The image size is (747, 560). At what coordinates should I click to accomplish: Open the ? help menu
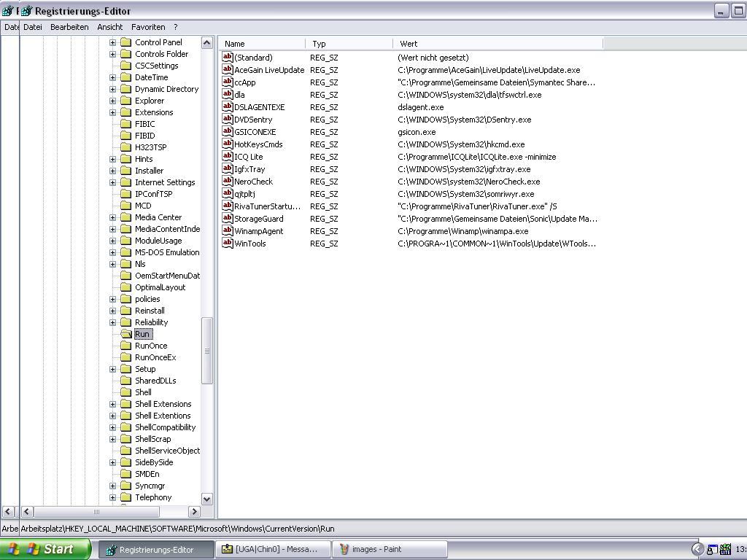[x=175, y=27]
